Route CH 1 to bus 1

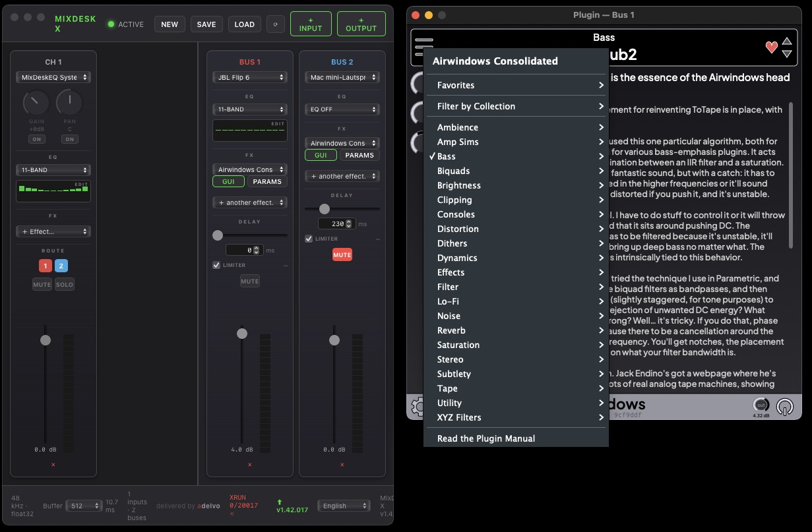tap(45, 266)
